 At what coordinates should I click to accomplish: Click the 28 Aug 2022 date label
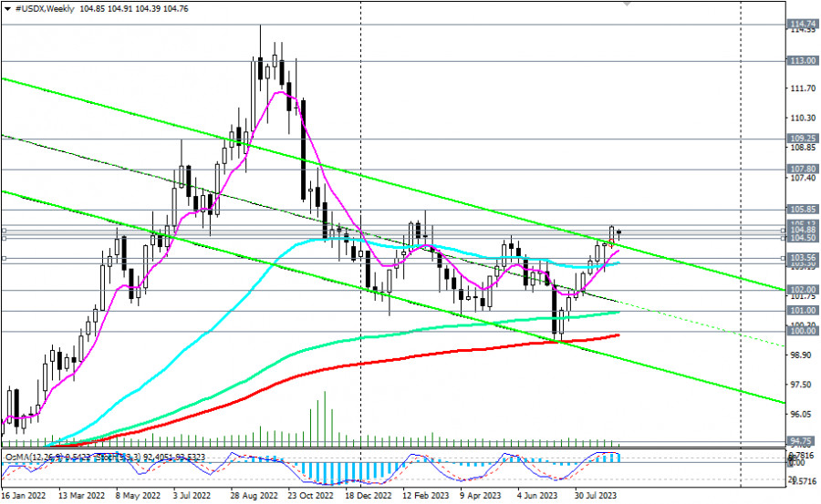tap(254, 496)
